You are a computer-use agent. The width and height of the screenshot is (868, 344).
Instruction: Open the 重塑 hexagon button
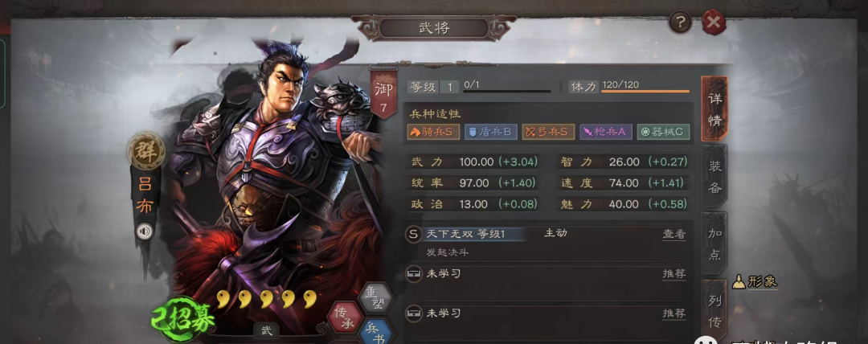coord(375,298)
